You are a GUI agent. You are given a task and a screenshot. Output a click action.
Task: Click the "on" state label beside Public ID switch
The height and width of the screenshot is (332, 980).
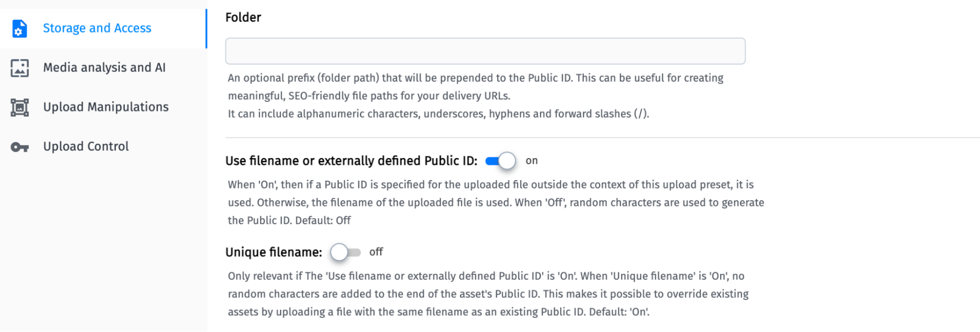[x=531, y=161]
